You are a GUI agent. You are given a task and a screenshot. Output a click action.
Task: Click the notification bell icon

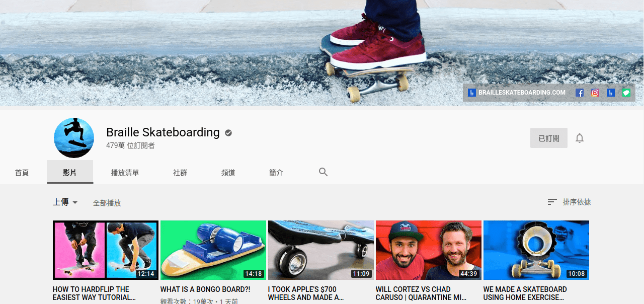point(580,138)
